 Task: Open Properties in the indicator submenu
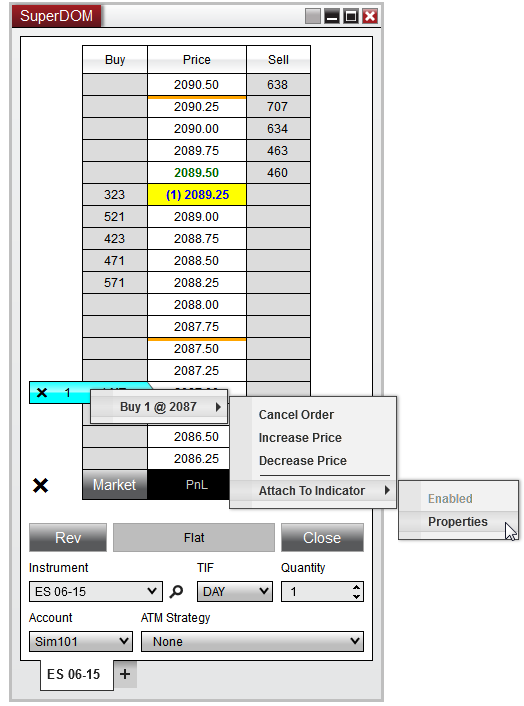pyautogui.click(x=458, y=521)
